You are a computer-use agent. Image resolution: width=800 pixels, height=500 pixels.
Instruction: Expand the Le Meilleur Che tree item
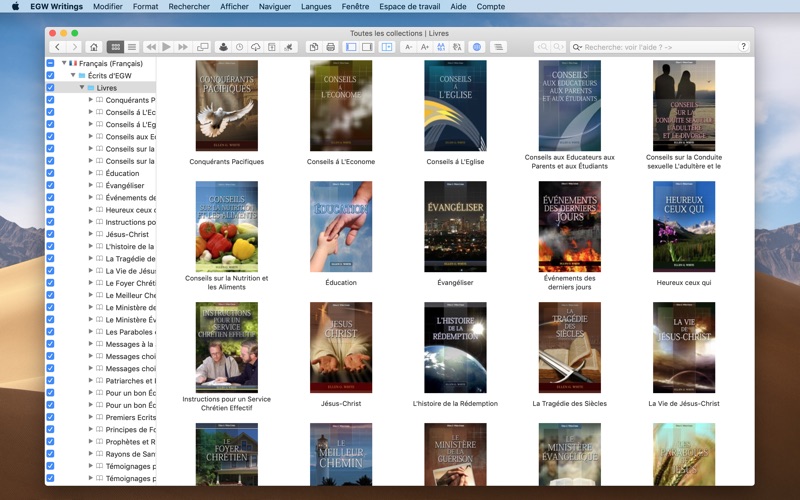coord(90,295)
